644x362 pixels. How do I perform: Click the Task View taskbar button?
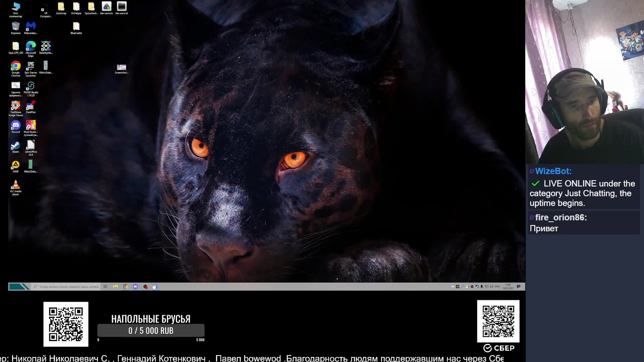[105, 287]
